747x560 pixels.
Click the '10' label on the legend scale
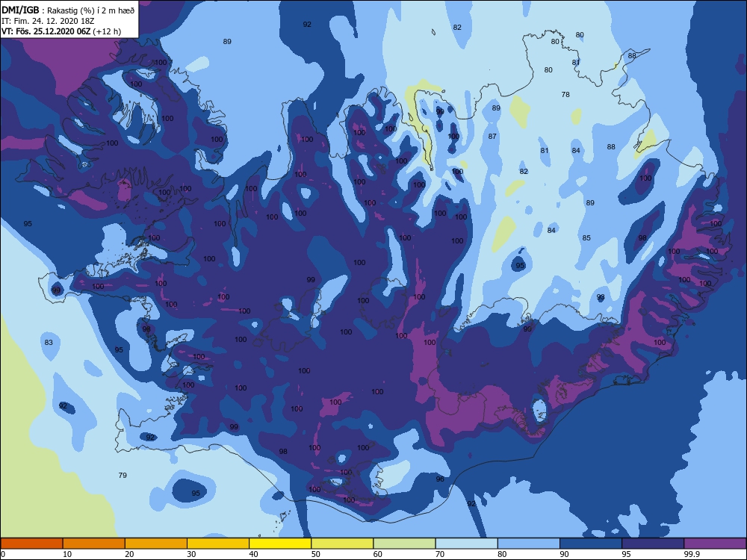[67, 554]
